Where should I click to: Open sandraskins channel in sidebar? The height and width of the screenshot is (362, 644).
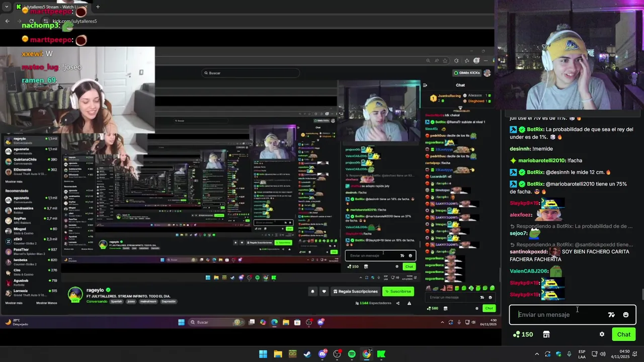(31, 210)
